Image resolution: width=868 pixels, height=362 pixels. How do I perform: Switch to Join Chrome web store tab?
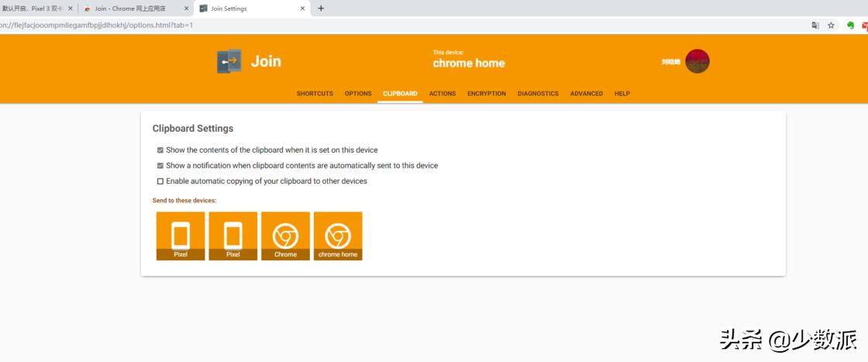[x=136, y=9]
